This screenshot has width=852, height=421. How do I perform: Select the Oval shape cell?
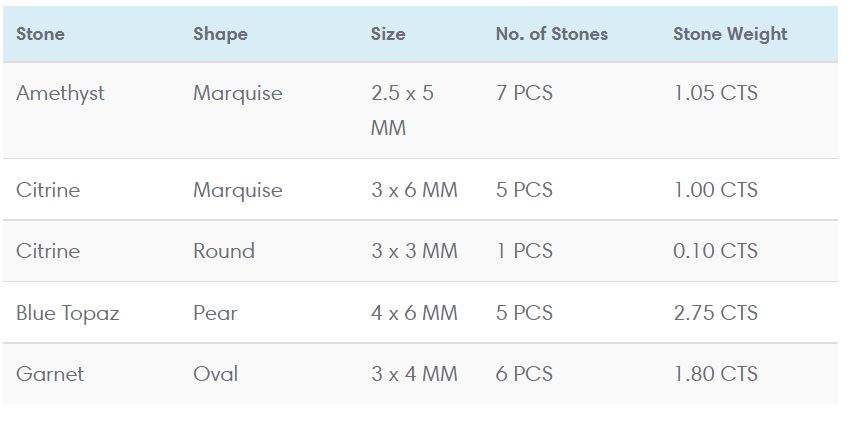(215, 374)
